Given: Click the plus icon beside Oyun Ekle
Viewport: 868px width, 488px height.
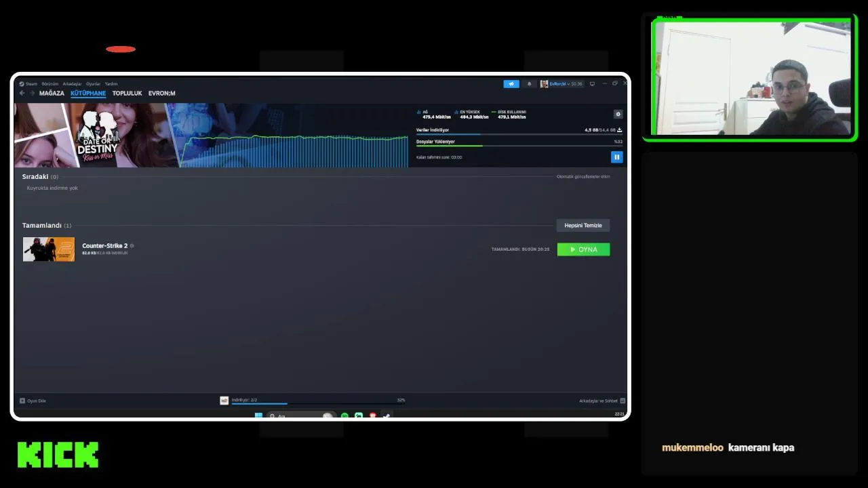Looking at the screenshot, I should (22, 401).
